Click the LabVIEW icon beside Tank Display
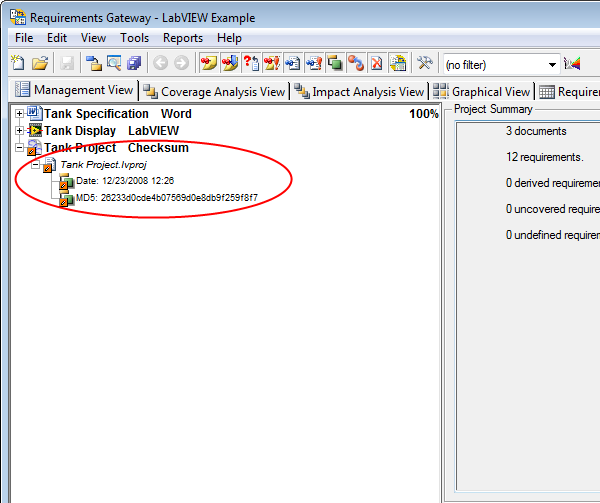Screen dimensions: 600x503 point(34,131)
